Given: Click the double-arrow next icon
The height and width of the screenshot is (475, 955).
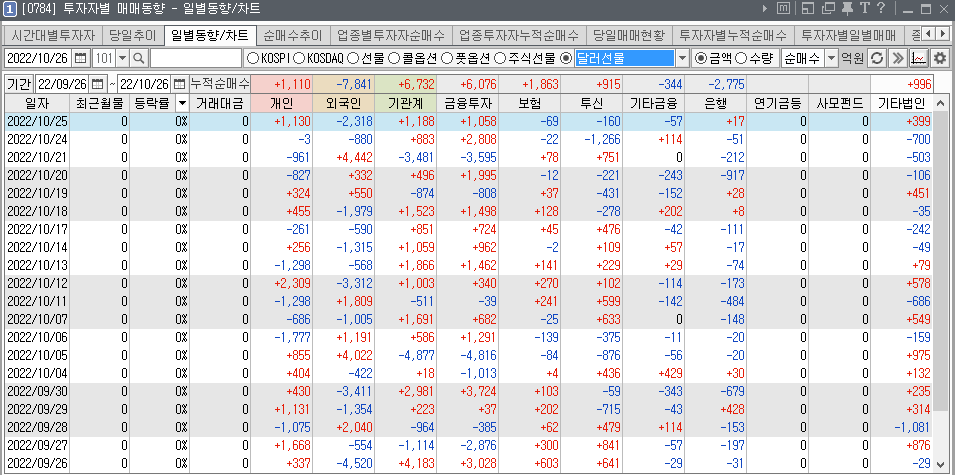Looking at the screenshot, I should (898, 58).
